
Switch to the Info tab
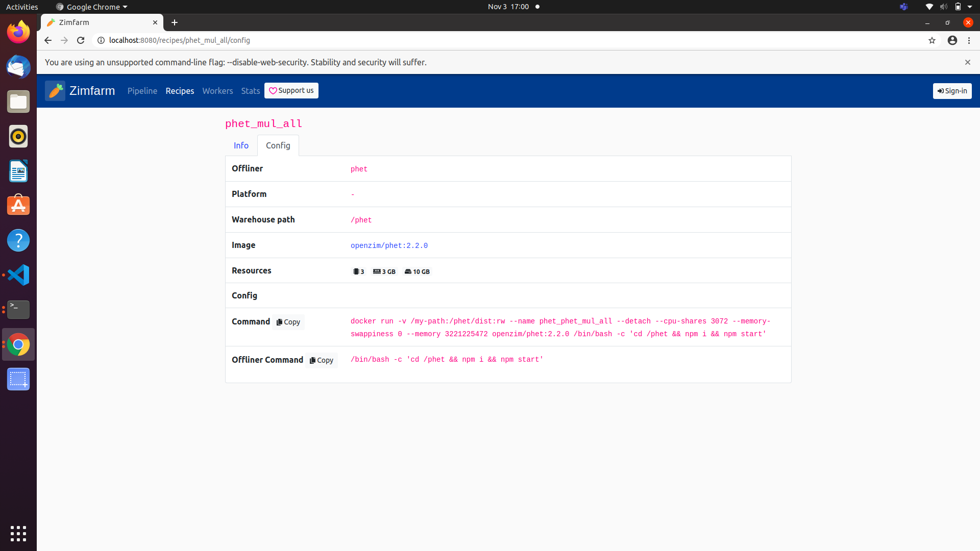241,145
